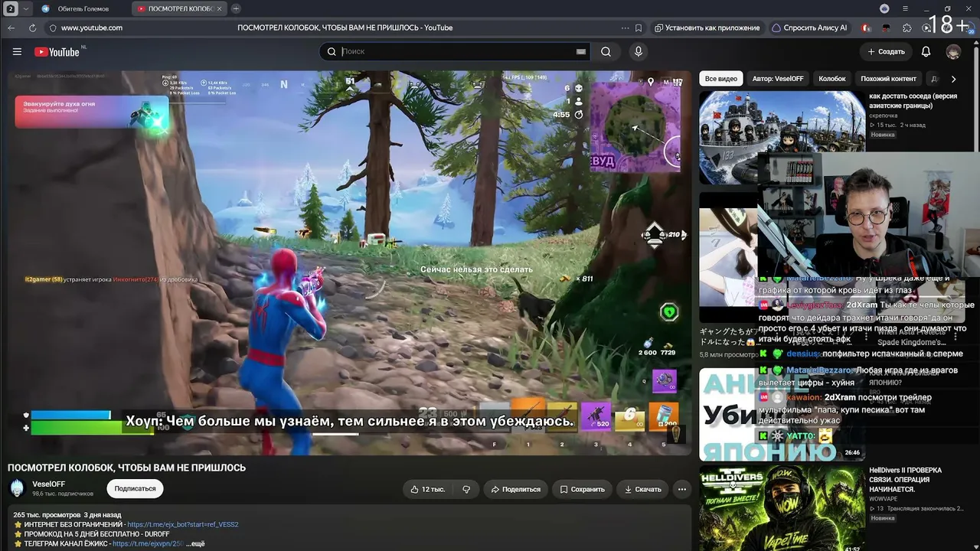Open the site info icon before the URL
The image size is (980, 551).
(x=52, y=28)
